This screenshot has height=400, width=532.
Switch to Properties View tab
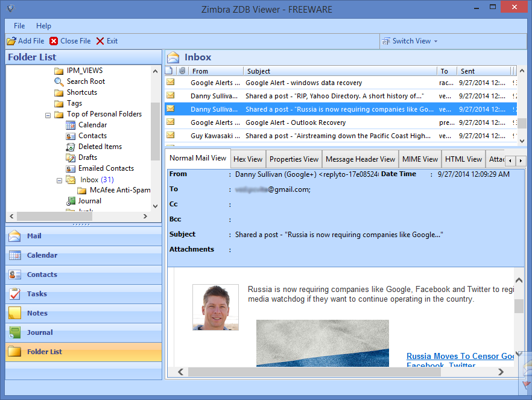294,159
